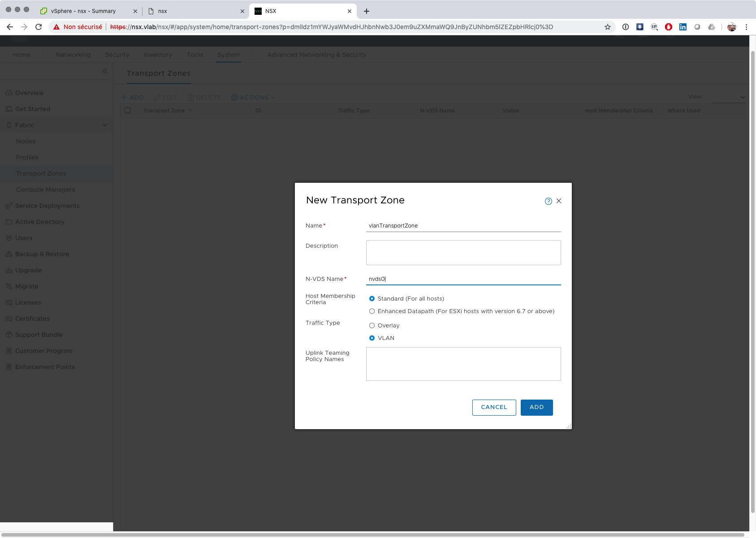Click the browser back arrow

[10, 27]
